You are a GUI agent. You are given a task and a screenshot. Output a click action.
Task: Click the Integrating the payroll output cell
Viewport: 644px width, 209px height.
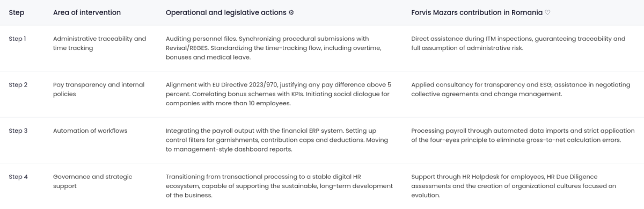click(280, 140)
